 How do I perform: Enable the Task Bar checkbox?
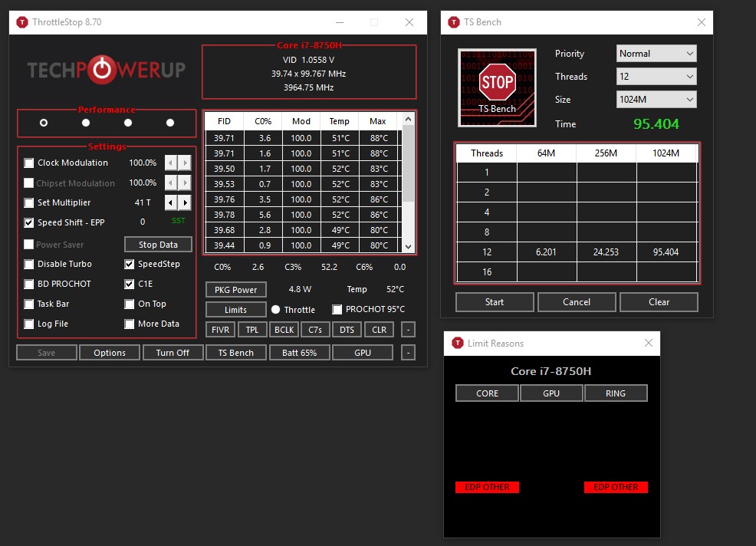[x=29, y=304]
